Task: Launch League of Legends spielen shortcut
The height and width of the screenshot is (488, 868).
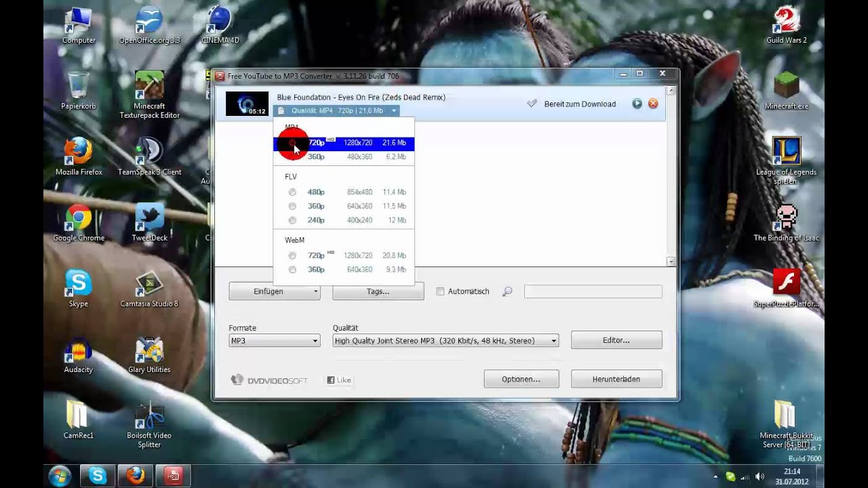Action: point(787,161)
